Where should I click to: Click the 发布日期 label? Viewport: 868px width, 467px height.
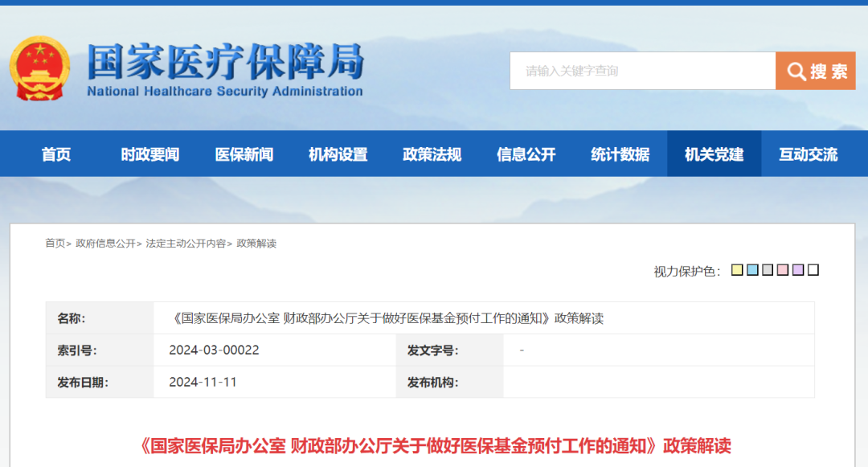(x=83, y=383)
